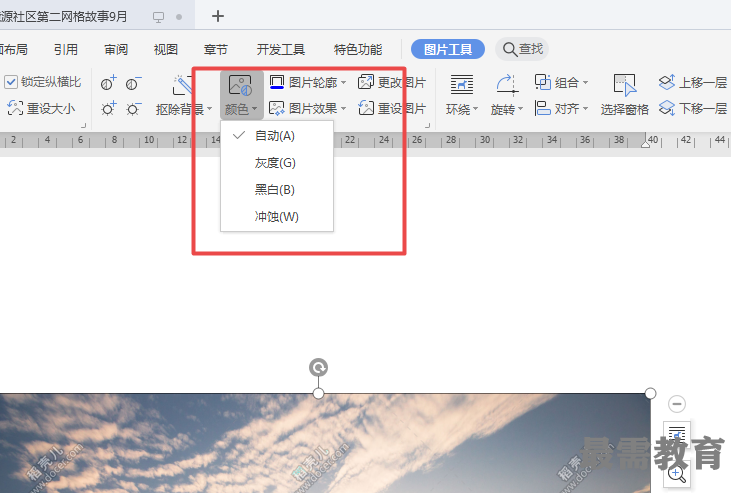Decrease contrast with the minus contrast icon
Image resolution: width=731 pixels, height=493 pixels.
(x=133, y=83)
